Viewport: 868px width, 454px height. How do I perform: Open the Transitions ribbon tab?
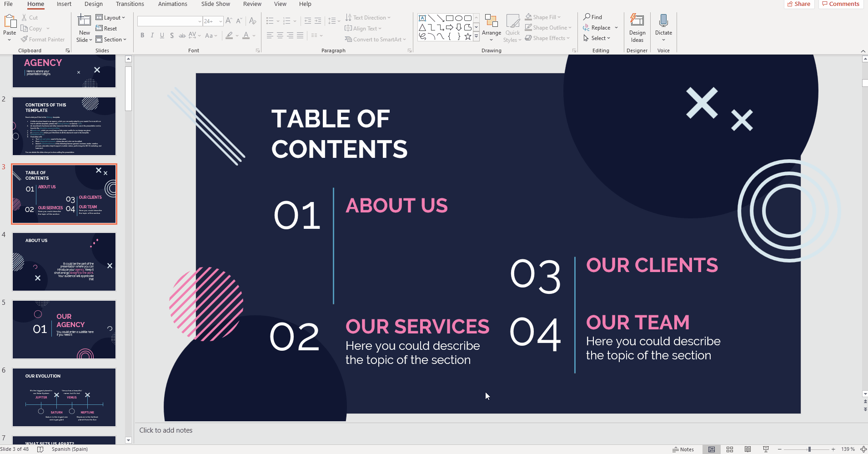point(130,4)
